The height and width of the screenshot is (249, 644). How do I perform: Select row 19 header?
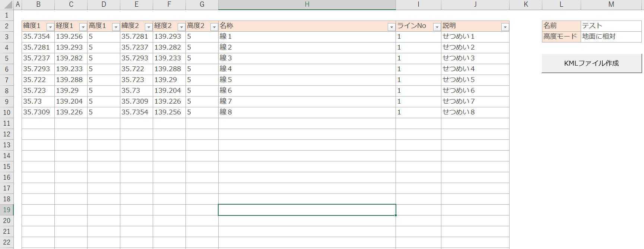[x=7, y=210]
